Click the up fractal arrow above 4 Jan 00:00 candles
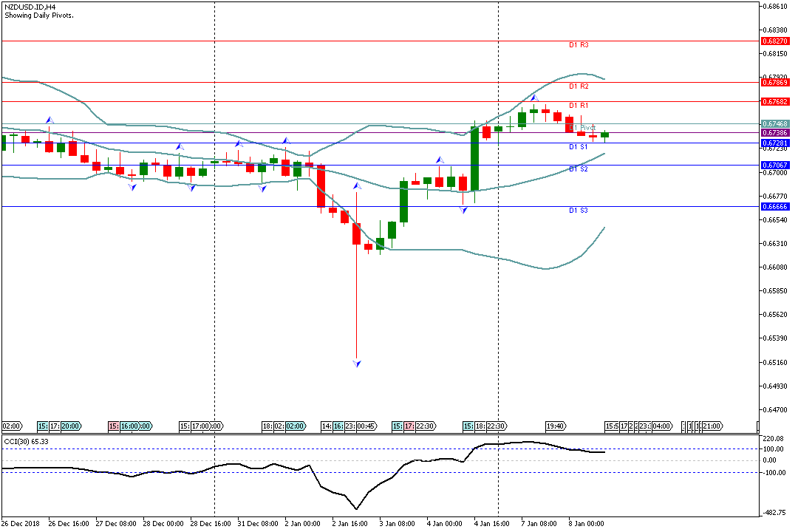 [x=440, y=160]
